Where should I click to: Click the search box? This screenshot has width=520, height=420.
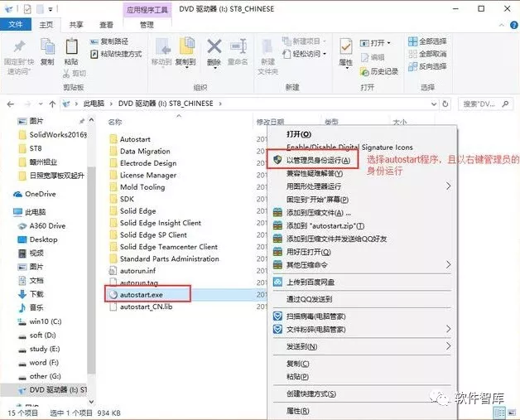pos(485,104)
